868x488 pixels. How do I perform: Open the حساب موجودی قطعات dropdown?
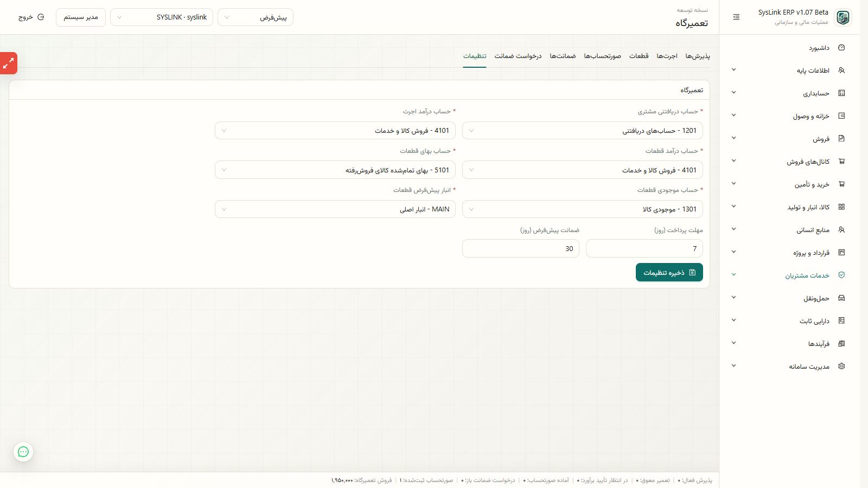pyautogui.click(x=583, y=209)
